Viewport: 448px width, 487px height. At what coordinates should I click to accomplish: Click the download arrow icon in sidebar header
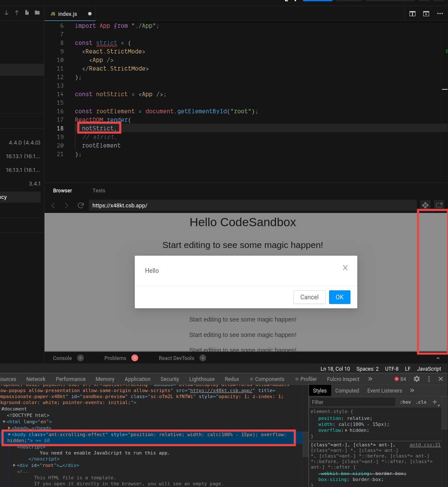6,13
